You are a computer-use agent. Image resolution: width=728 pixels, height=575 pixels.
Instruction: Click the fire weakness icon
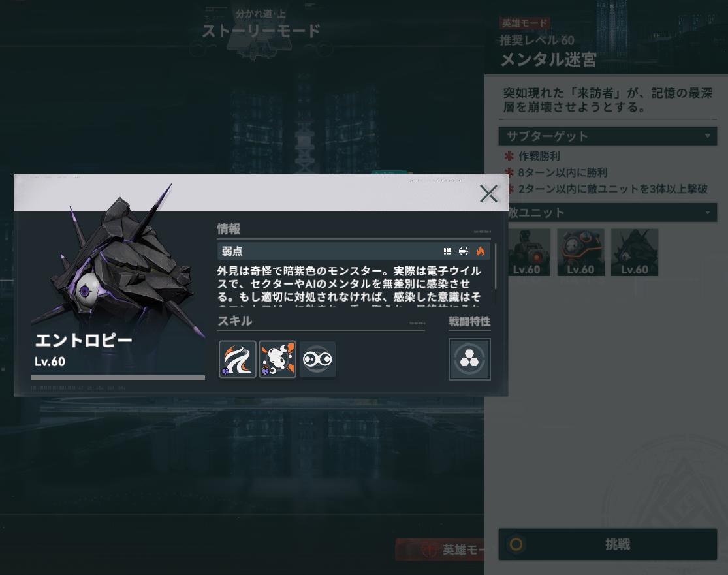click(480, 251)
